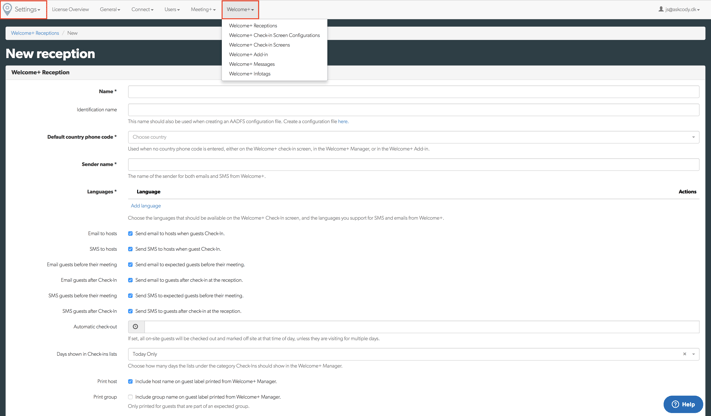Open the AADFS configuration 'here' link
Screen dimensions: 711x416
coord(343,122)
